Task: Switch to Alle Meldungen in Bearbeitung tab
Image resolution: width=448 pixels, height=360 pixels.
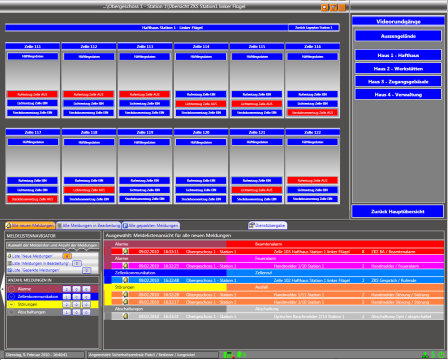Action: coord(89,226)
